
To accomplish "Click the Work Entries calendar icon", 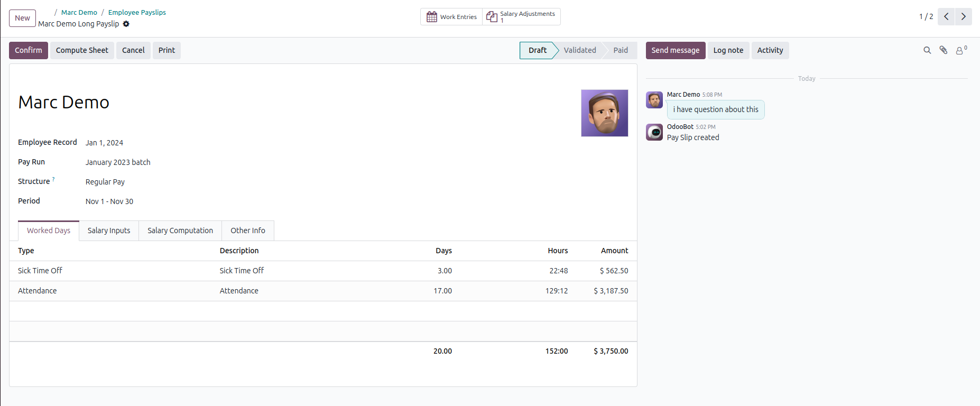I will (431, 17).
